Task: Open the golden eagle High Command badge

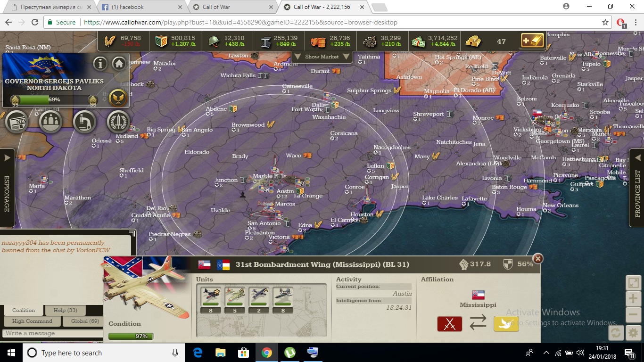Action: pyautogui.click(x=118, y=99)
